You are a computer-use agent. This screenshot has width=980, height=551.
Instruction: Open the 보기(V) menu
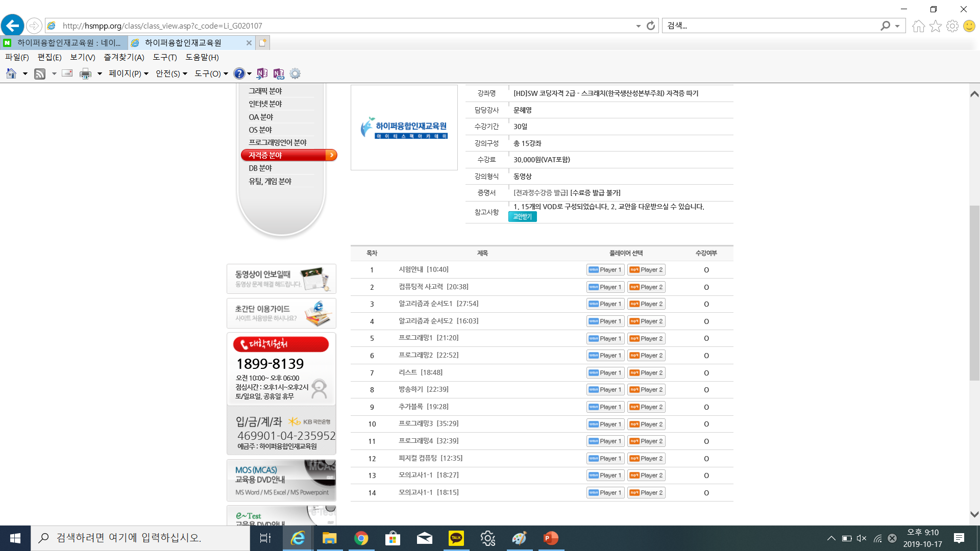click(x=83, y=57)
